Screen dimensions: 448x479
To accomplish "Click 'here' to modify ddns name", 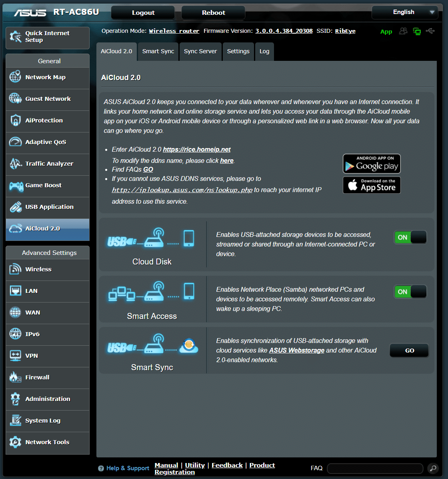I will coord(226,161).
